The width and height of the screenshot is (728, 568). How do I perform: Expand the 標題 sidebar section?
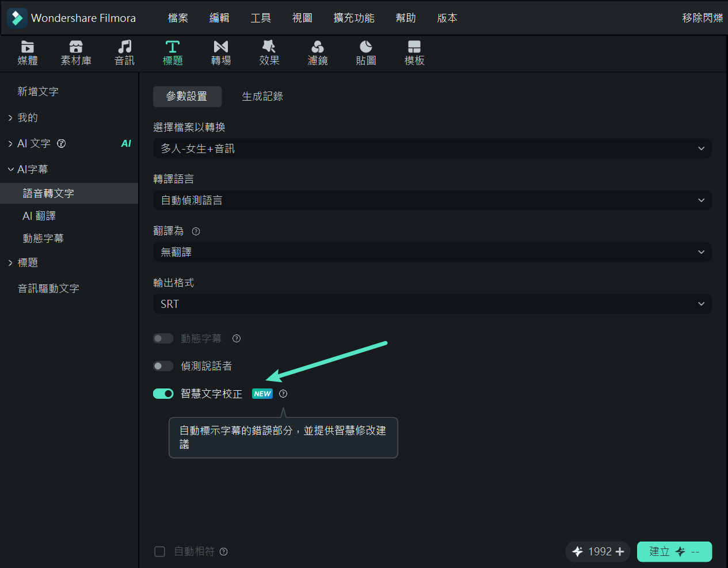(10, 263)
